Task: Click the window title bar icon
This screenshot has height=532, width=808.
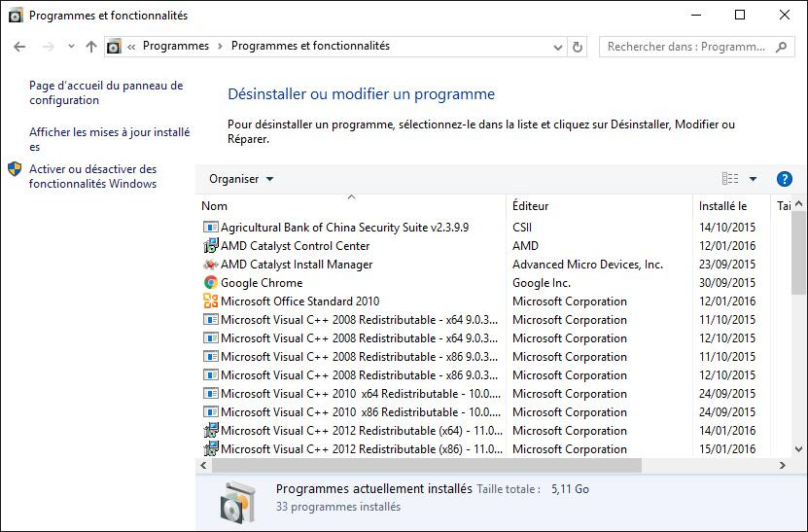Action: (x=16, y=16)
